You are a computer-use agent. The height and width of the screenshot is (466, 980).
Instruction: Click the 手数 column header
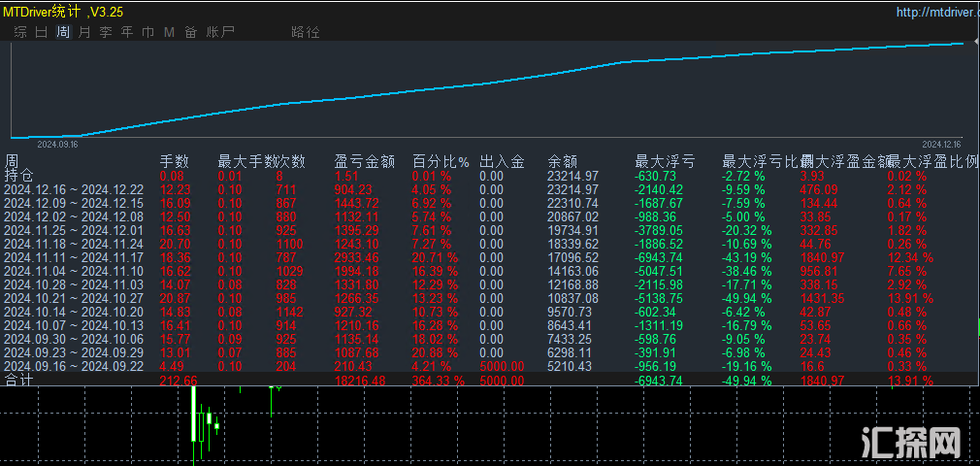174,161
